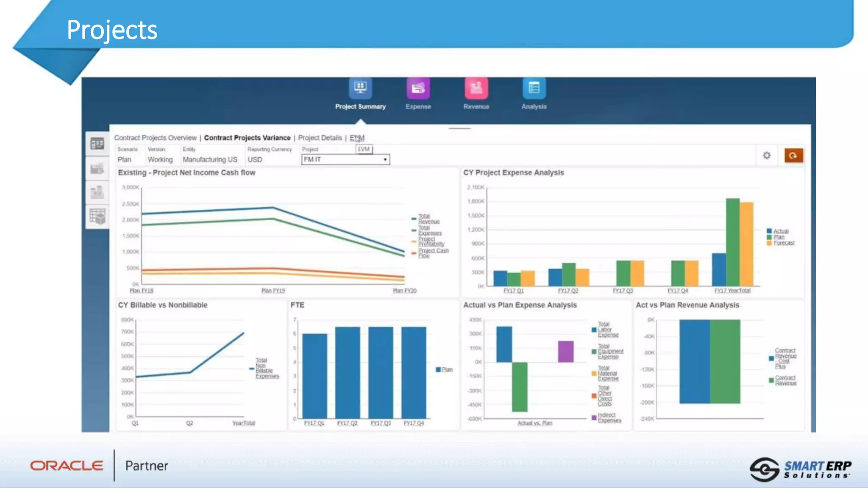
Task: Select the top dashboard icon in left sidebar
Action: [x=97, y=144]
